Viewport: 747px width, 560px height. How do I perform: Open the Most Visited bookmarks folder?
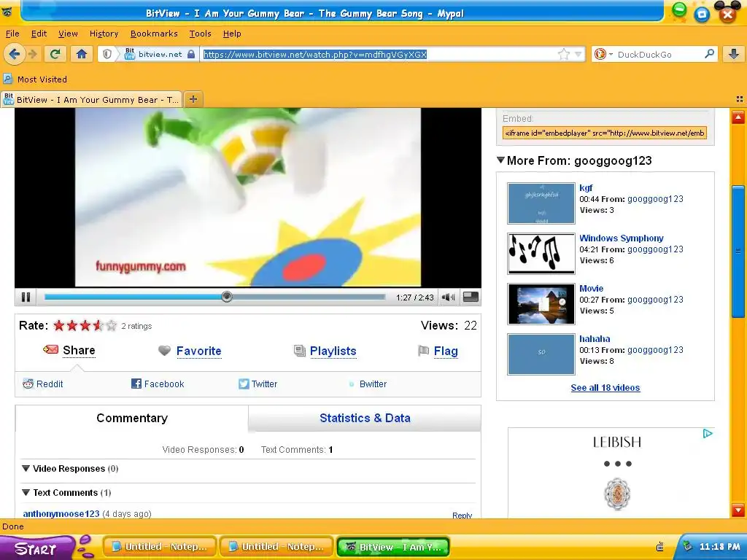coord(35,79)
